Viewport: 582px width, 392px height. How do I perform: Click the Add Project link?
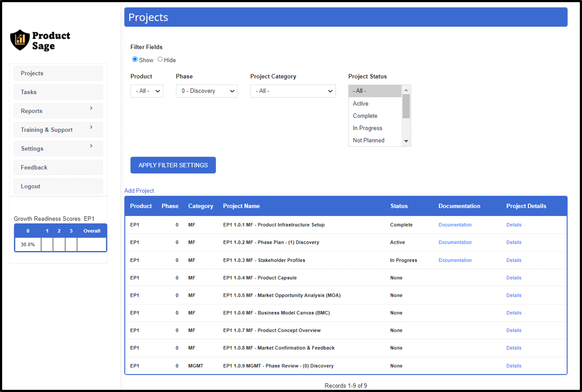(139, 191)
